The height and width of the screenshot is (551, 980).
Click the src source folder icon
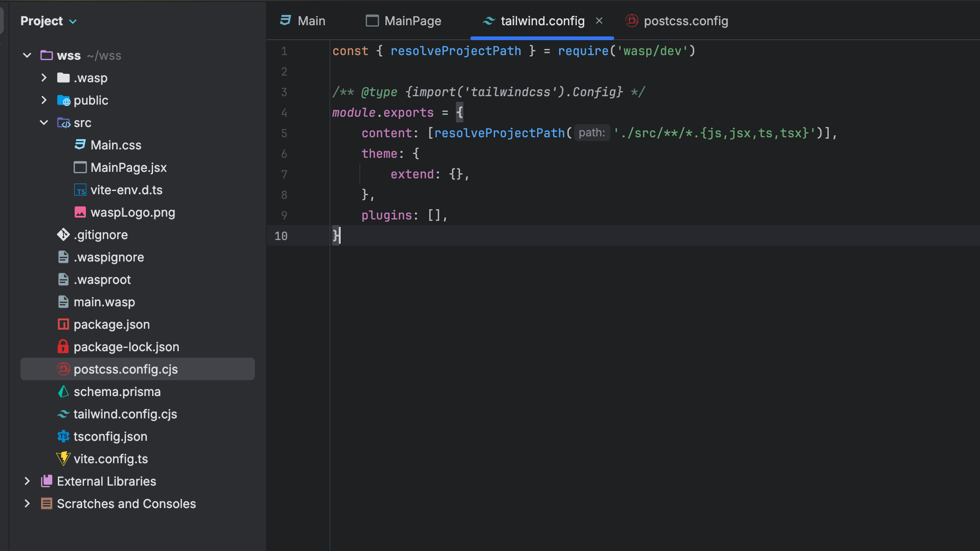(x=63, y=123)
